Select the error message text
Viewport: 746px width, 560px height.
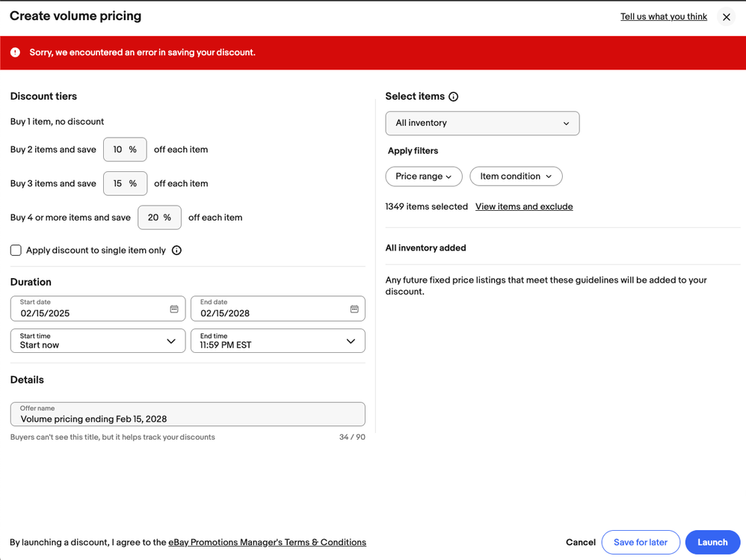pos(142,52)
